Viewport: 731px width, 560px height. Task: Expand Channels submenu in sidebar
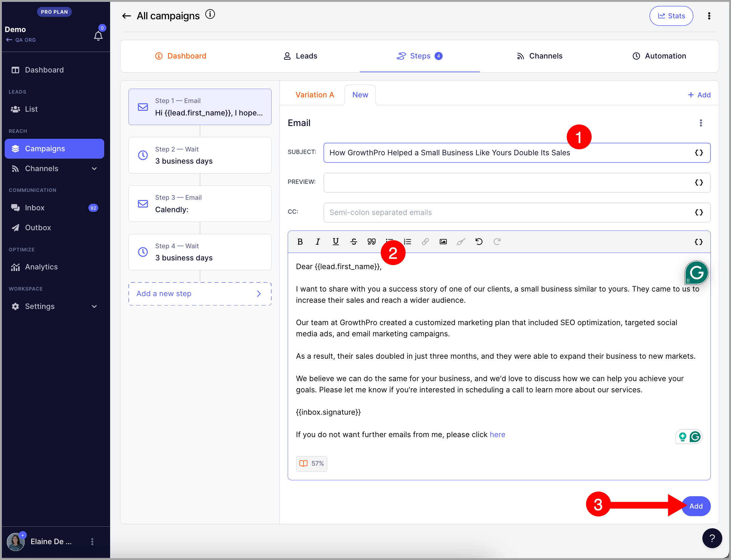point(94,169)
